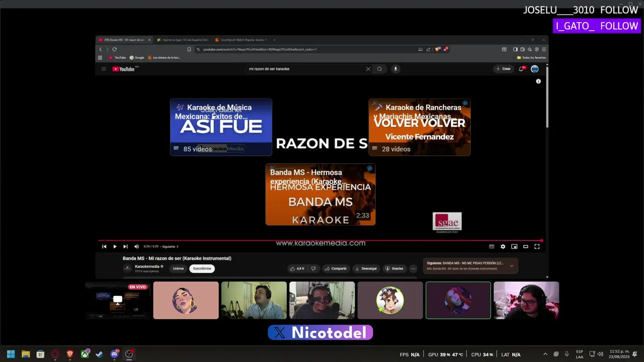644x362 pixels.
Task: Open the YouTube account avatar menu
Action: [x=535, y=69]
